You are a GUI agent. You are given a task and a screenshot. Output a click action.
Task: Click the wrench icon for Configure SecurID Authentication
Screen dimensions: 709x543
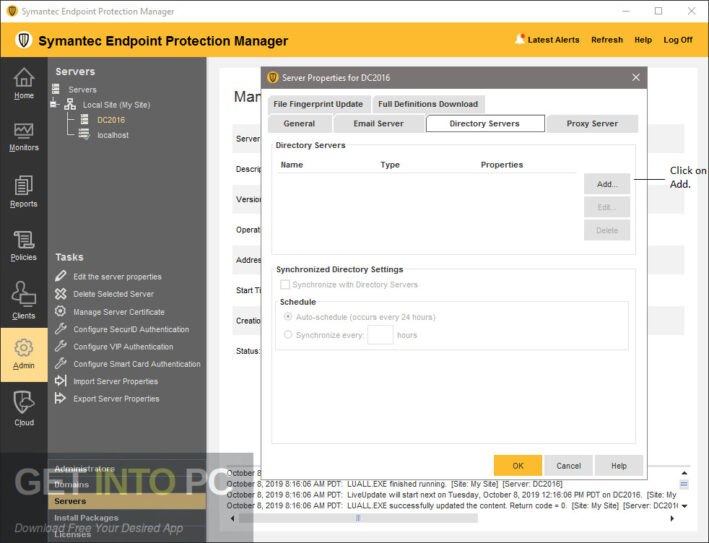coord(61,329)
